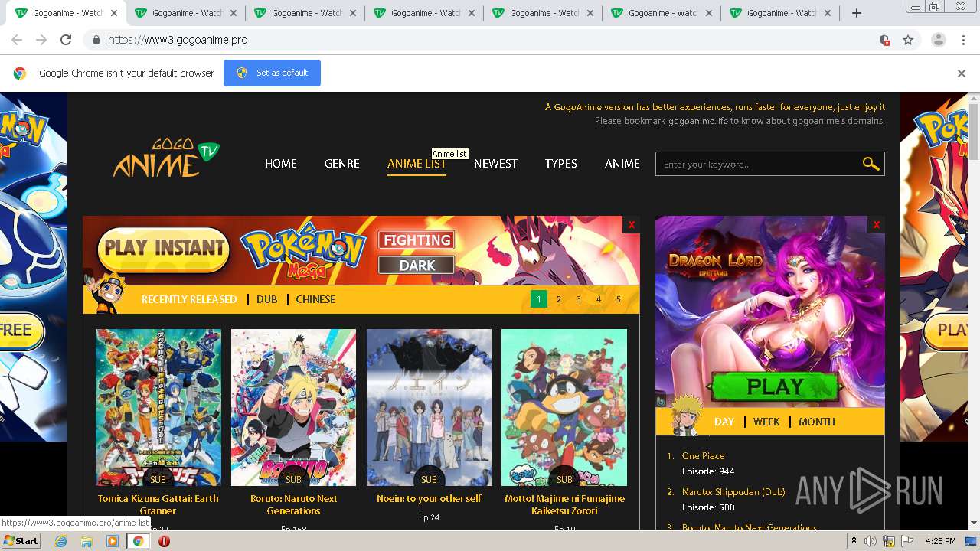
Task: Click the red Opera-style taskbar icon
Action: 164,541
